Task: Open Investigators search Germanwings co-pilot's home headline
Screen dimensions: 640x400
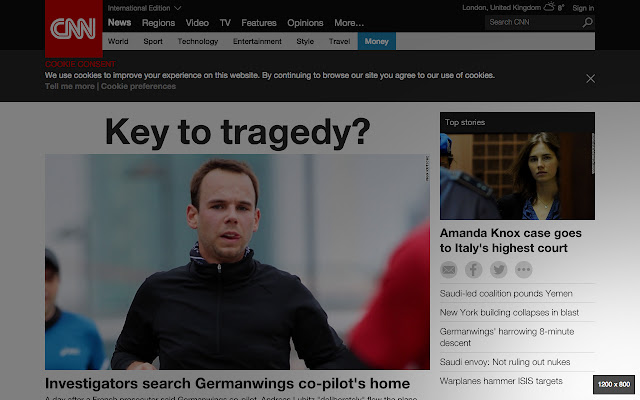Action: click(x=227, y=384)
